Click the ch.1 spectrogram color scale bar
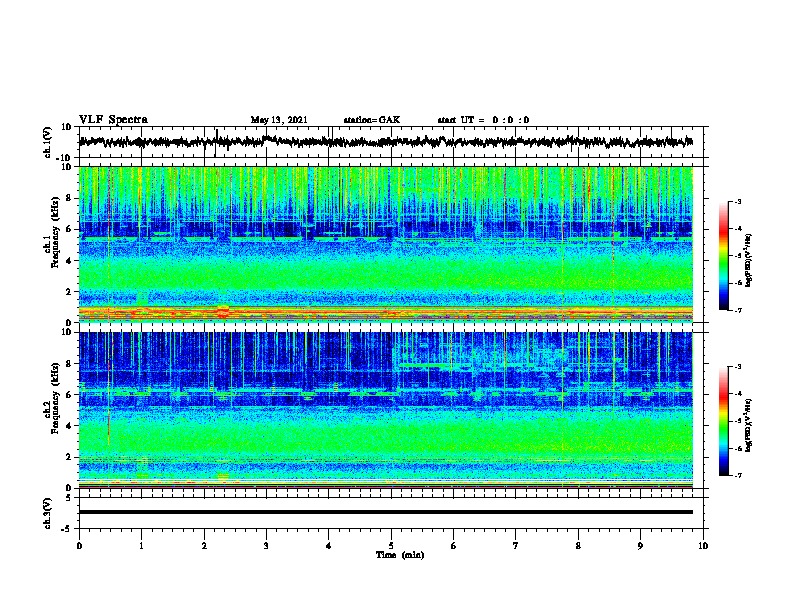Viewport: 792px width, 612px height. pyautogui.click(x=723, y=256)
